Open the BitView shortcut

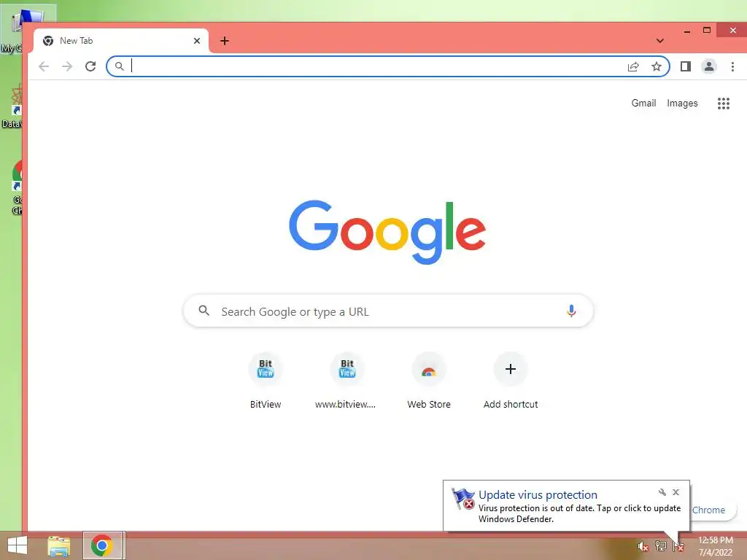(266, 380)
